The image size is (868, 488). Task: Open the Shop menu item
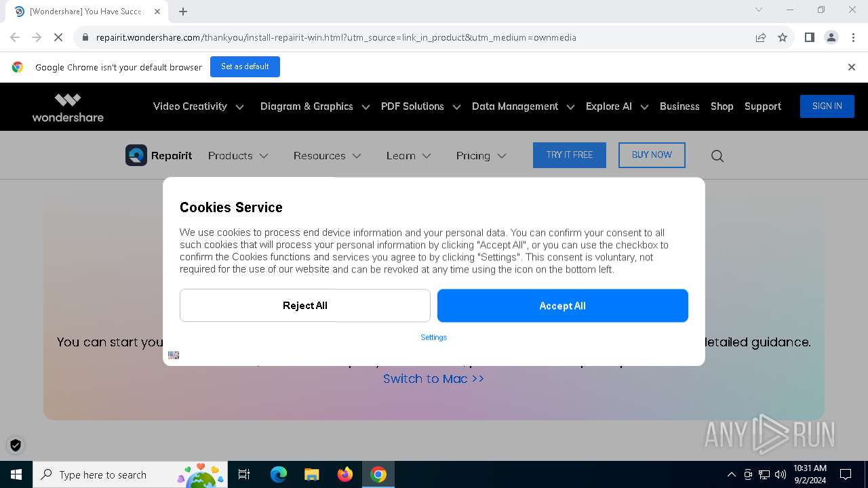click(x=722, y=106)
